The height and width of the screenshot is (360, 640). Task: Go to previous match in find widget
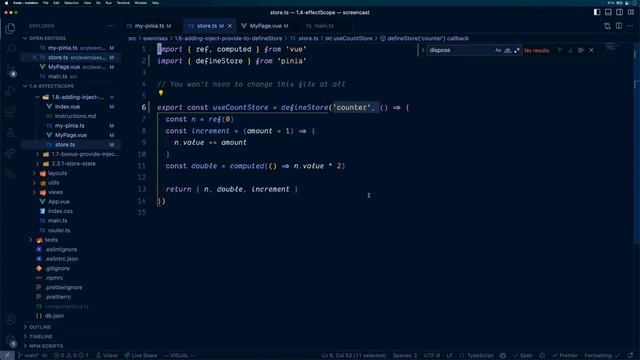click(x=560, y=50)
